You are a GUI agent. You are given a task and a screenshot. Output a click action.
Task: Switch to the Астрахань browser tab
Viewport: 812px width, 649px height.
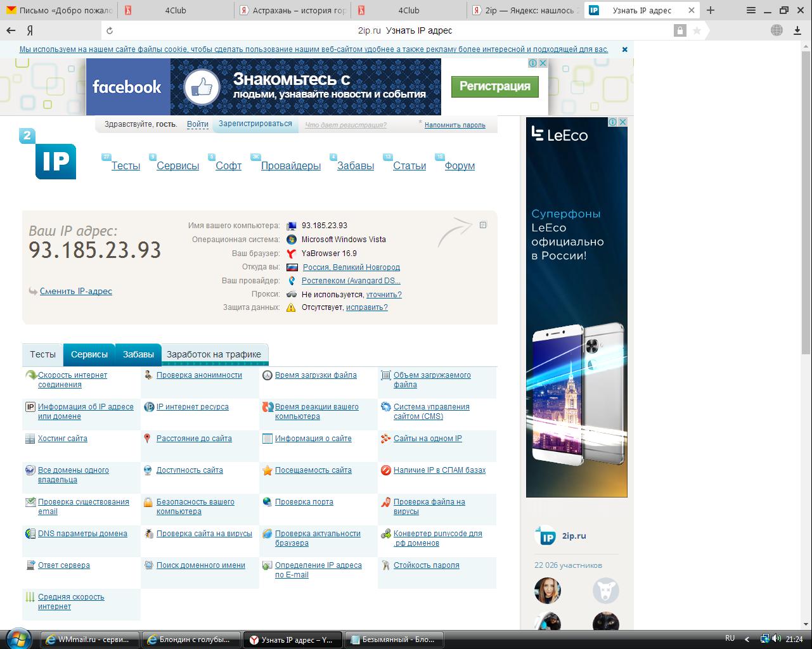(294, 10)
